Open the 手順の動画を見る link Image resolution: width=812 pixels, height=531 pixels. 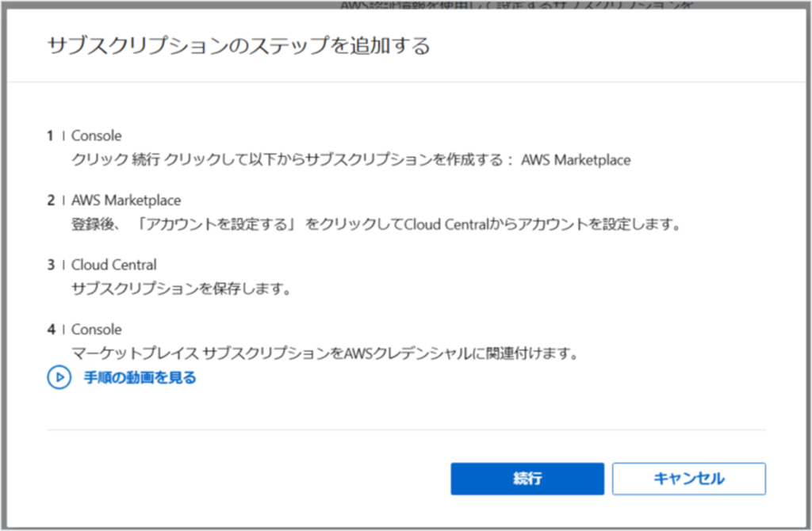click(140, 377)
